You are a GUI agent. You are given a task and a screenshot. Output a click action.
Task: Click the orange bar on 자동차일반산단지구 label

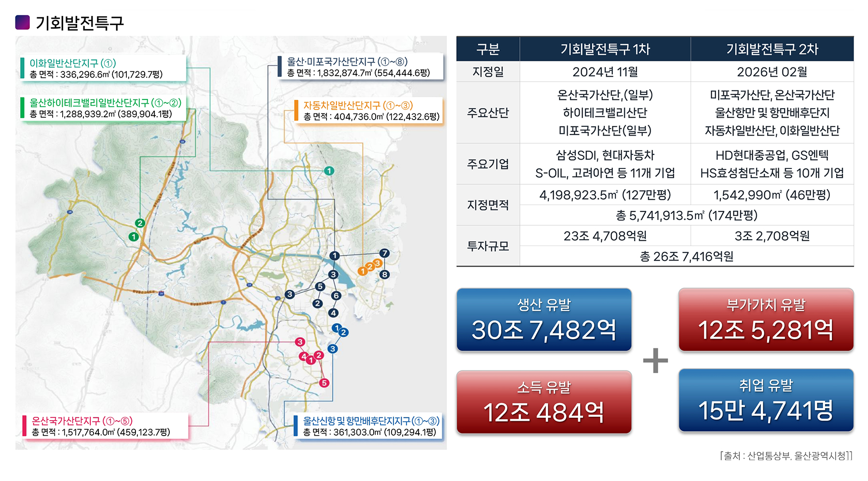pyautogui.click(x=296, y=110)
